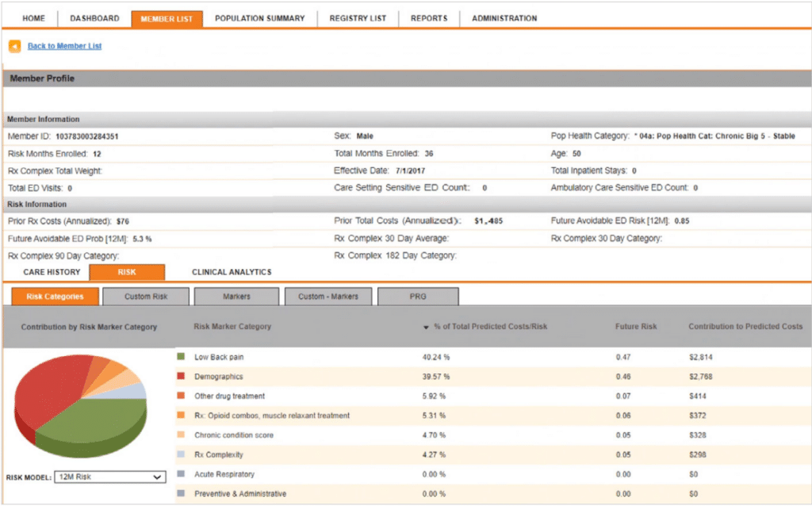Open the CLINICAL ANALYTICS tab

(x=232, y=272)
